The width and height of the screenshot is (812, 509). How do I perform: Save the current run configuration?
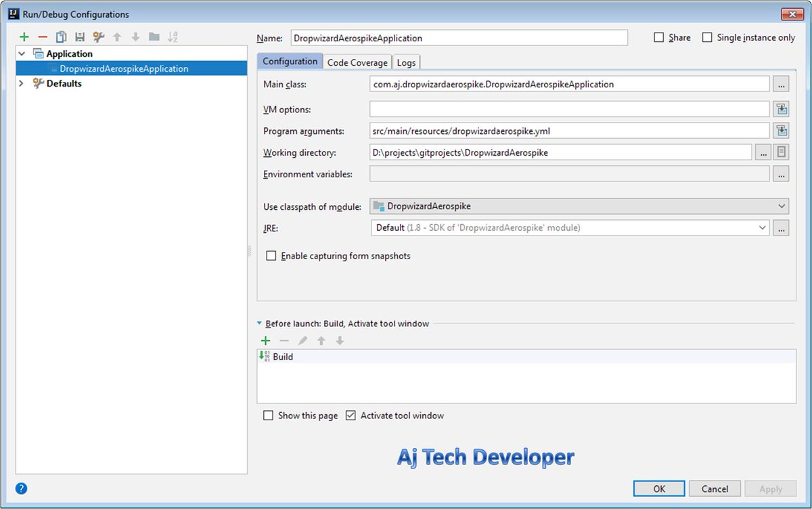click(x=78, y=37)
